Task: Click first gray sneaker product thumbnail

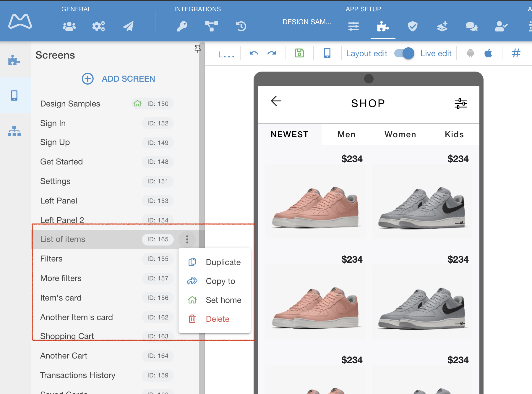Action: point(422,202)
